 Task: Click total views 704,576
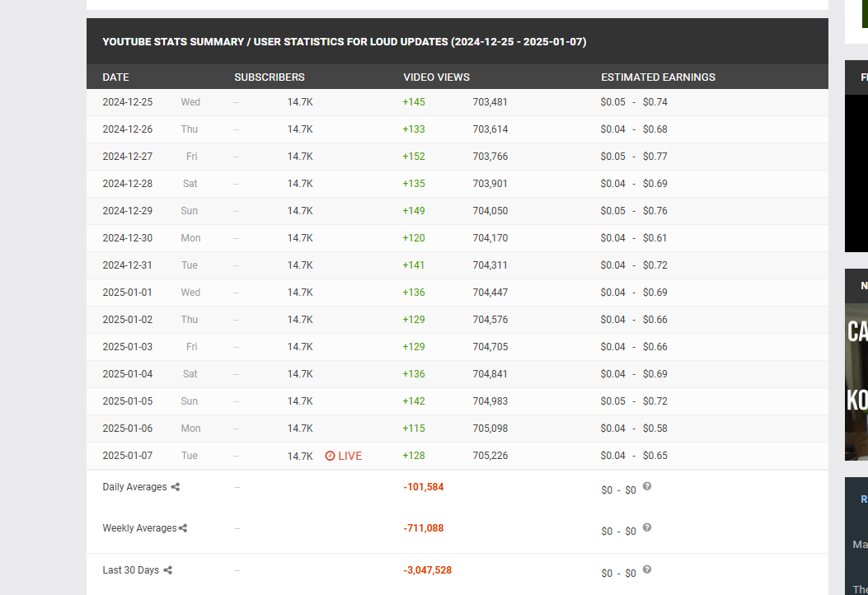[x=490, y=320]
